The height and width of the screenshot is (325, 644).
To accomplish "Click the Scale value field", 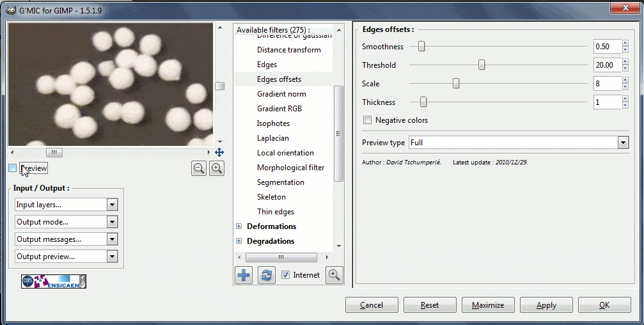I will click(608, 83).
